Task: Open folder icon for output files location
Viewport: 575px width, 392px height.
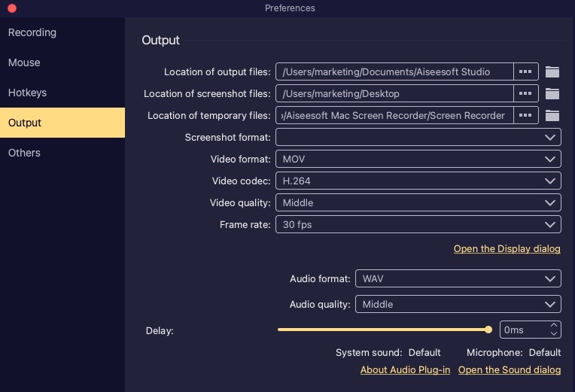Action: [552, 72]
